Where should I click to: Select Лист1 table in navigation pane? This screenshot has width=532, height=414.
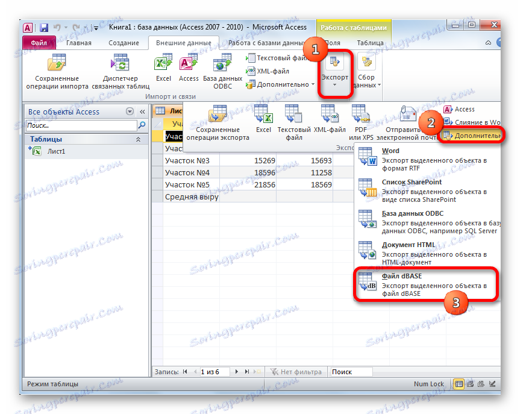(x=87, y=151)
